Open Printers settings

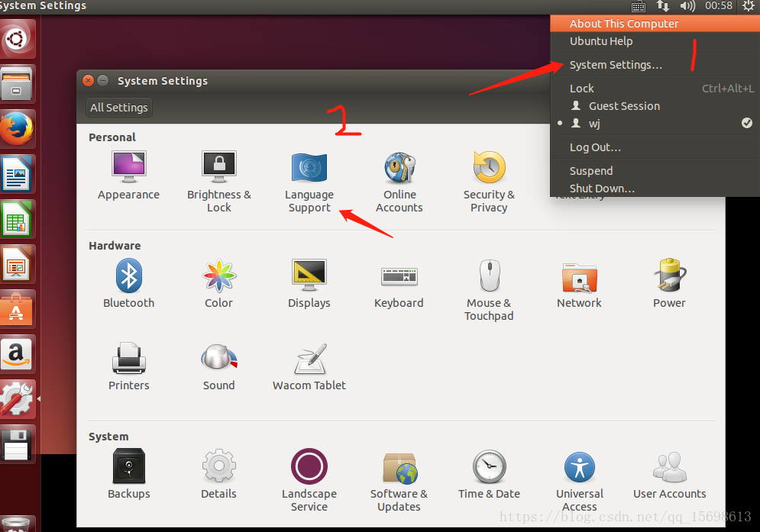pyautogui.click(x=129, y=366)
